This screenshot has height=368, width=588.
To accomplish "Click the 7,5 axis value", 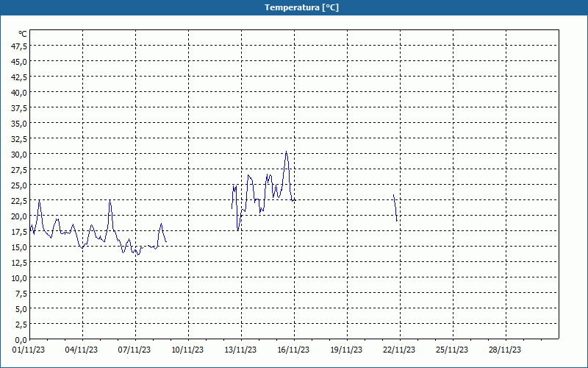I will 21,294.
